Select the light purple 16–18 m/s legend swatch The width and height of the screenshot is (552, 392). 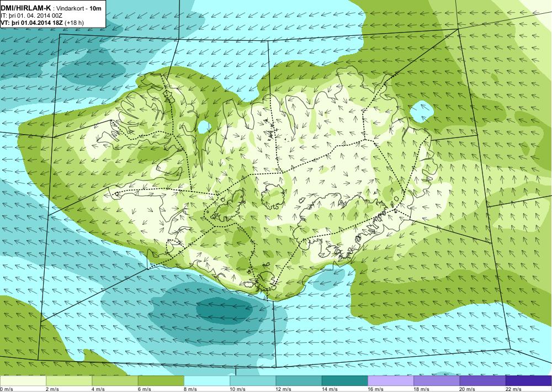coord(391,381)
